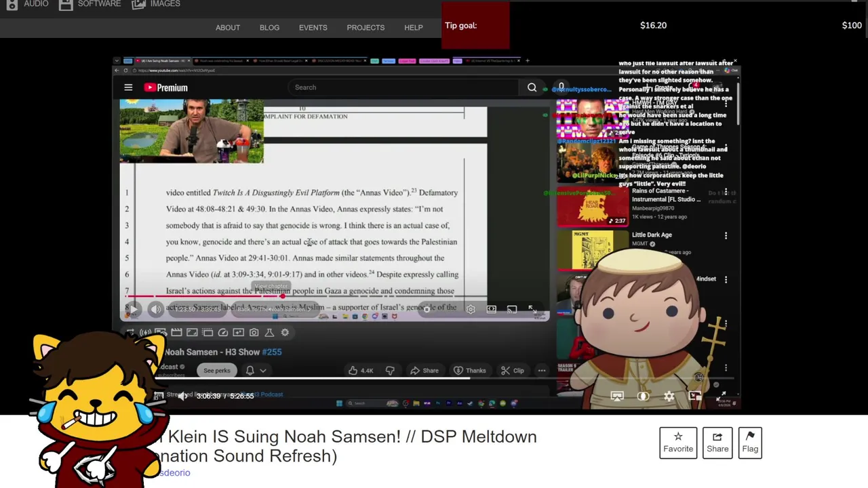This screenshot has width=868, height=488.
Task: Go to the PROJECTS page
Action: click(x=366, y=28)
